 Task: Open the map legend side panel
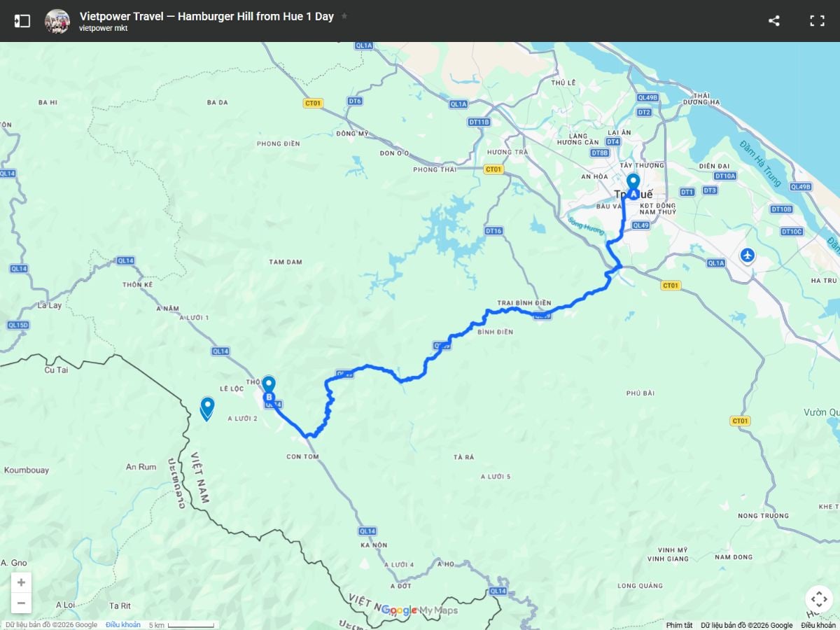coord(22,21)
